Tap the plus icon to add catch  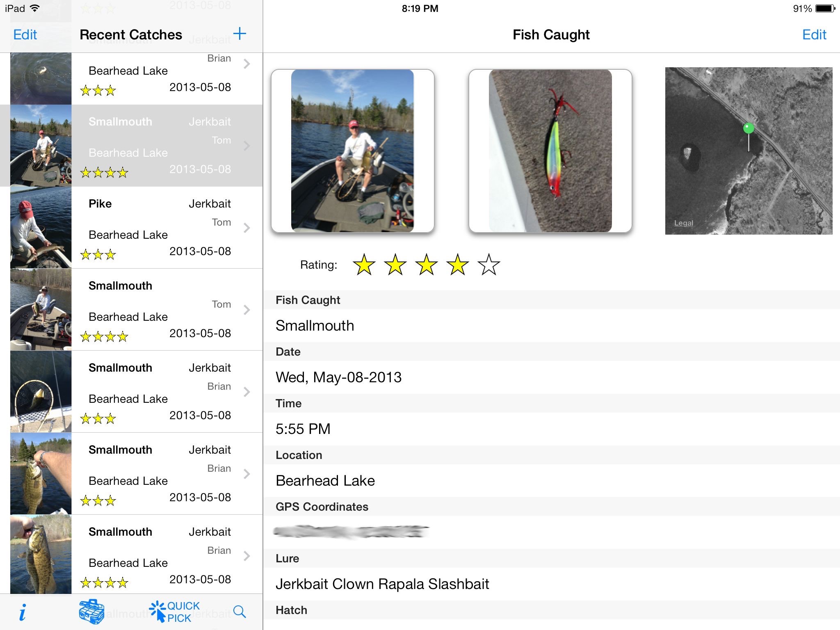coord(240,34)
